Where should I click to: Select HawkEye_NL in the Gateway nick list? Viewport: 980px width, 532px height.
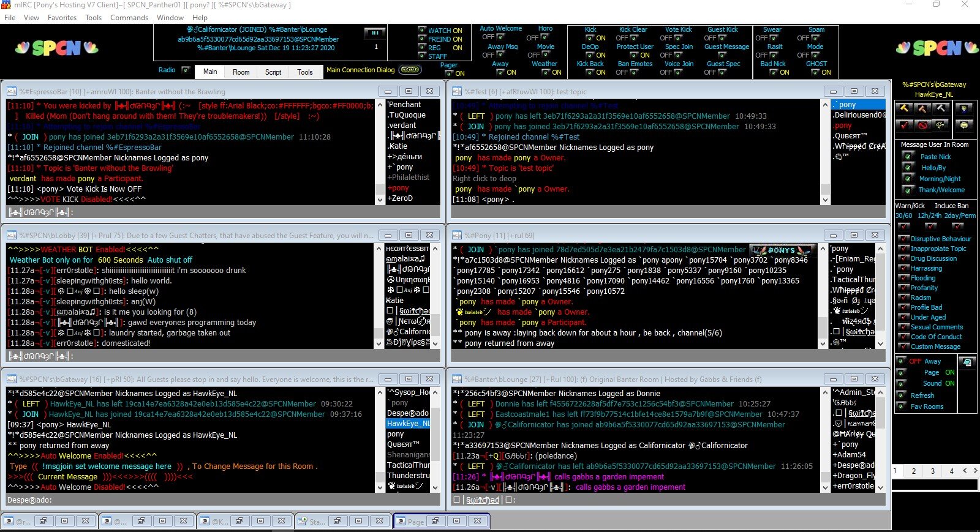[408, 424]
